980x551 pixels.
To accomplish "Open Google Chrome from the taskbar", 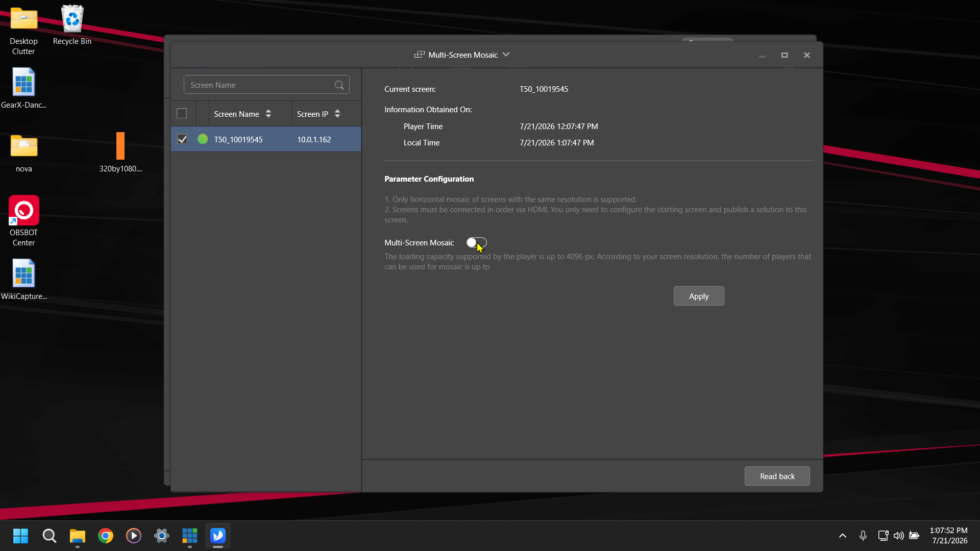I will pos(106,536).
